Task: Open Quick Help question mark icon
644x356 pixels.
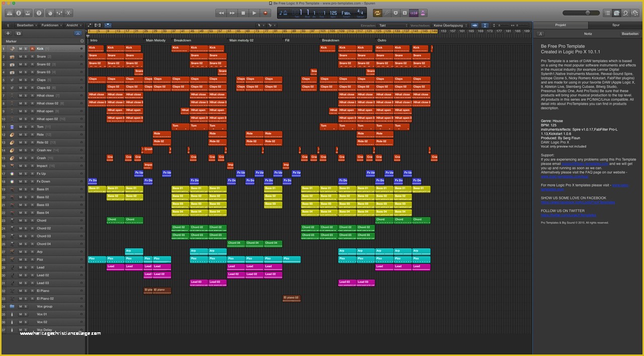Action: pos(39,13)
